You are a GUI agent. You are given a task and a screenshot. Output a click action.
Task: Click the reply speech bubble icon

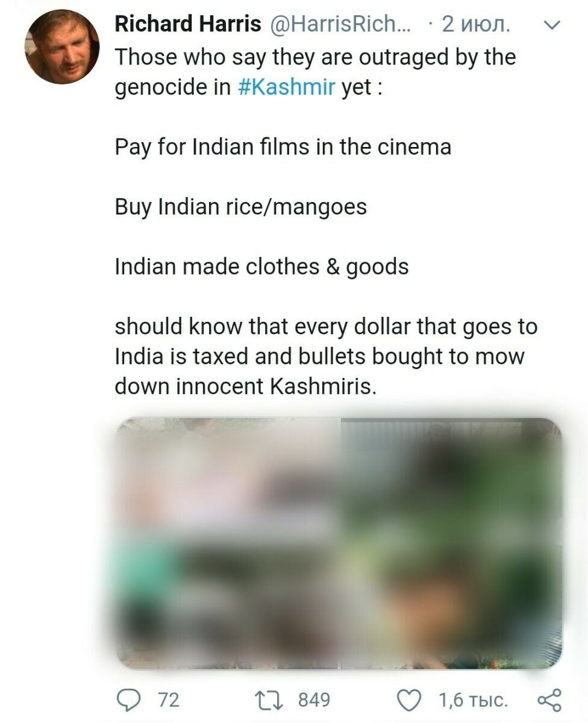click(128, 699)
